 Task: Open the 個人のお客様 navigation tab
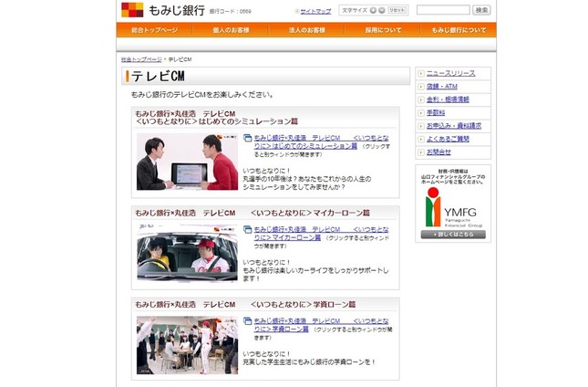coord(231,30)
